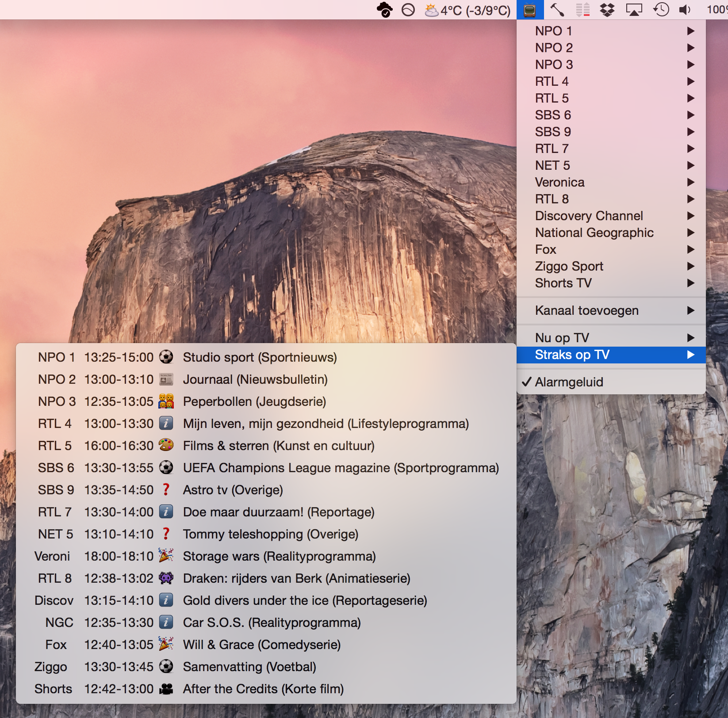The image size is (728, 718).
Task: Open the TV guide menu bar icon
Action: click(530, 10)
